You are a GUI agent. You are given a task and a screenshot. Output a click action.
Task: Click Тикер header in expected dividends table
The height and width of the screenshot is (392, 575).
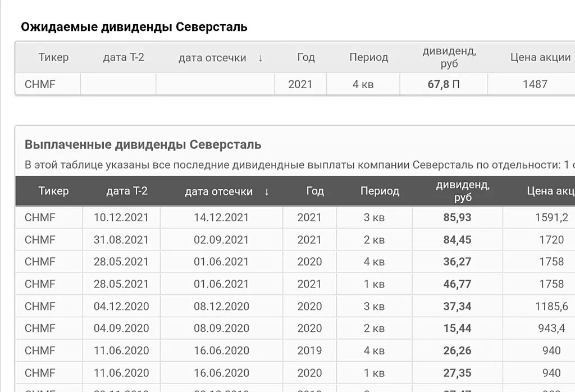(x=53, y=57)
